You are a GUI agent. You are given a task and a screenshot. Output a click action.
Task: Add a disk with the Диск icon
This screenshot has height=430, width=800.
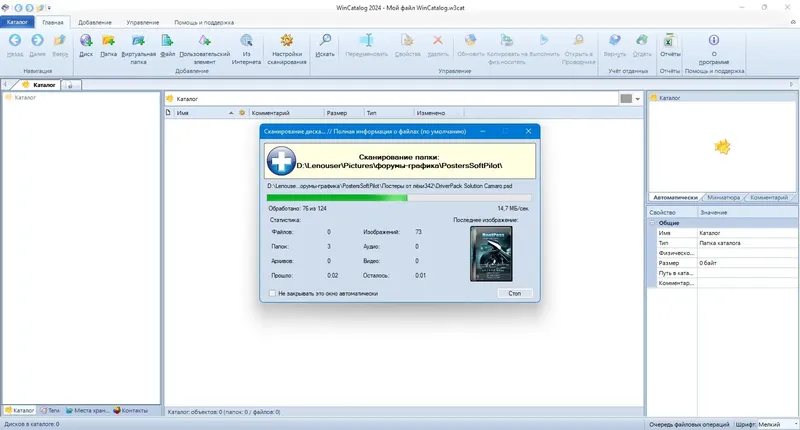click(x=86, y=40)
